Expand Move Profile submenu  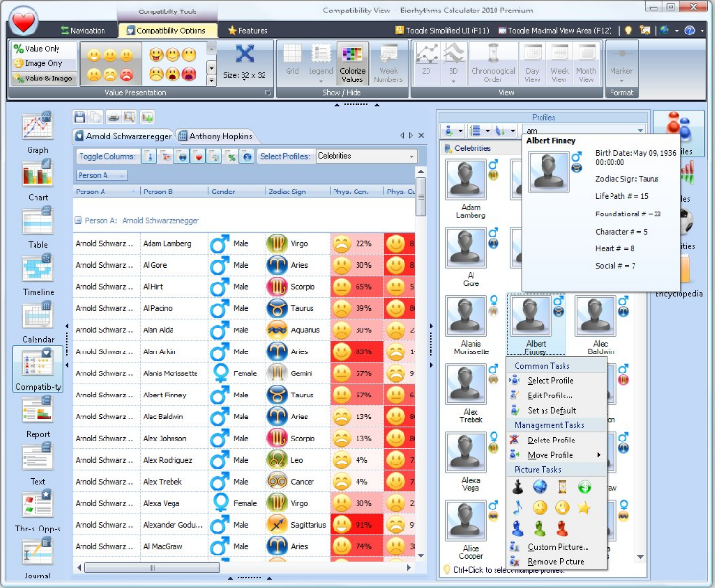(556, 455)
